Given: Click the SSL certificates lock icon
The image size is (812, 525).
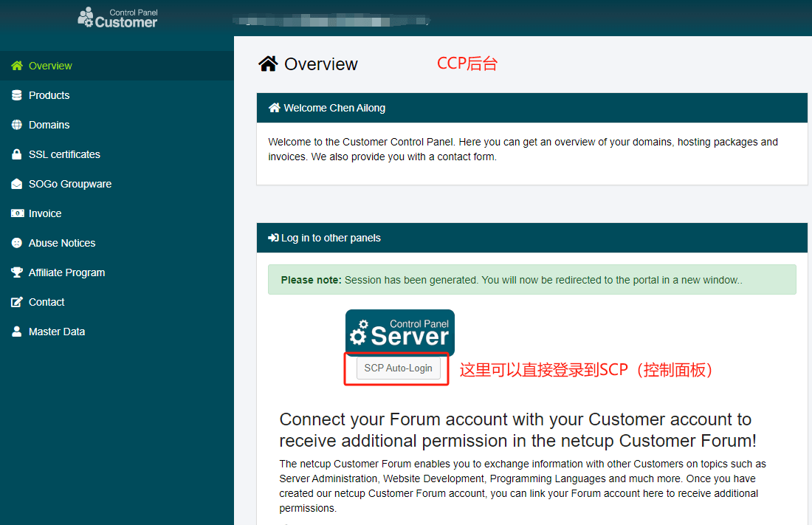Looking at the screenshot, I should pyautogui.click(x=17, y=154).
